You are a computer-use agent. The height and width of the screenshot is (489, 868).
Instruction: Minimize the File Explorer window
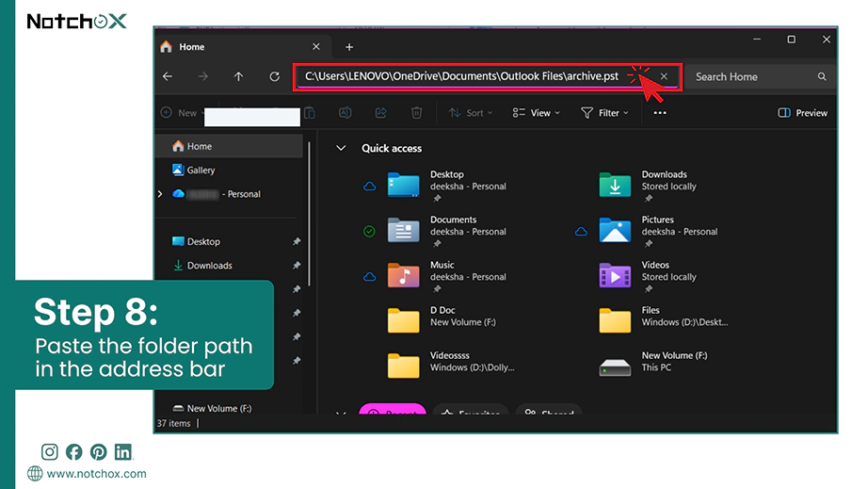click(757, 40)
